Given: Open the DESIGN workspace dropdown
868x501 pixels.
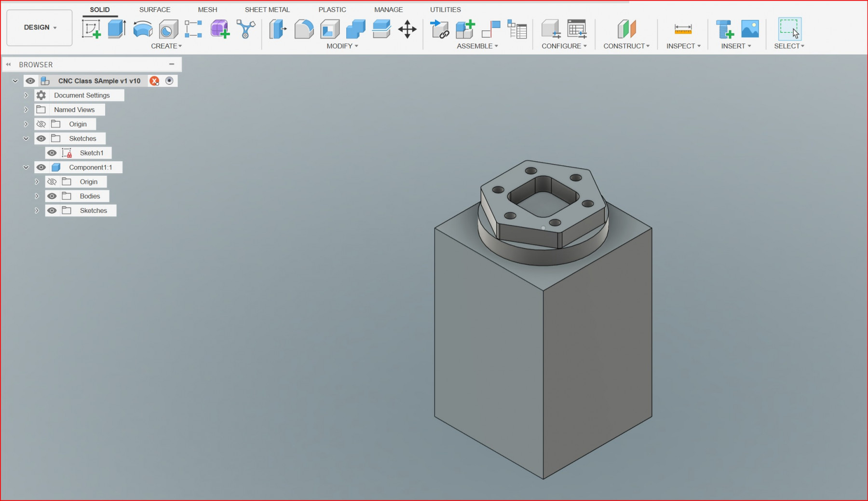Looking at the screenshot, I should (x=40, y=28).
